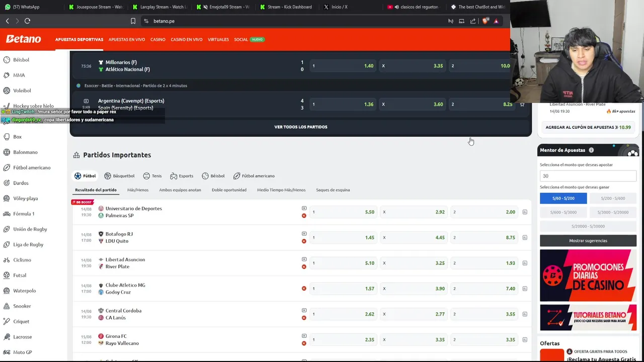Open Social menu item
This screenshot has width=644, height=362.
tap(241, 39)
